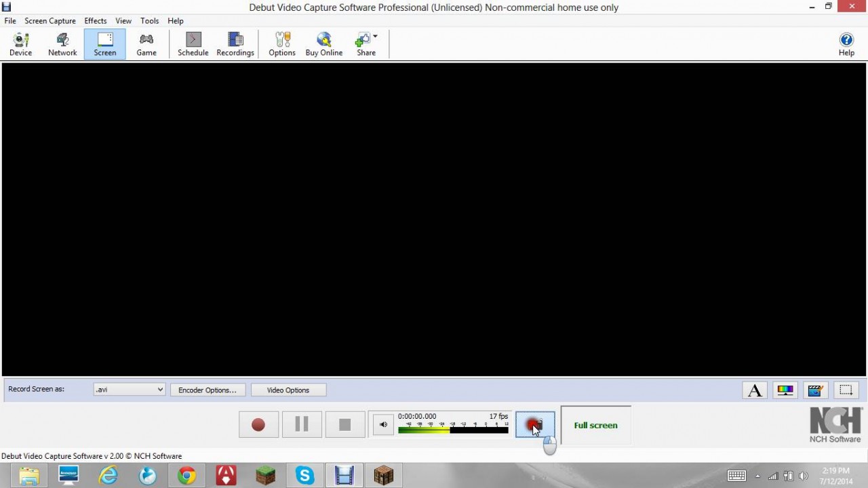Open the watermark settings icon
This screenshot has width=868, height=488.
[x=815, y=390]
